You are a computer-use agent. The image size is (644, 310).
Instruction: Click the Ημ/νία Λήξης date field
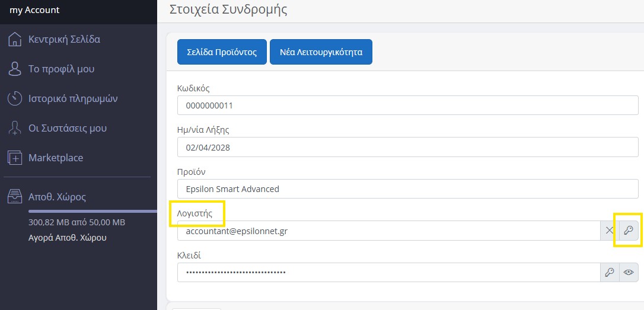(407, 148)
